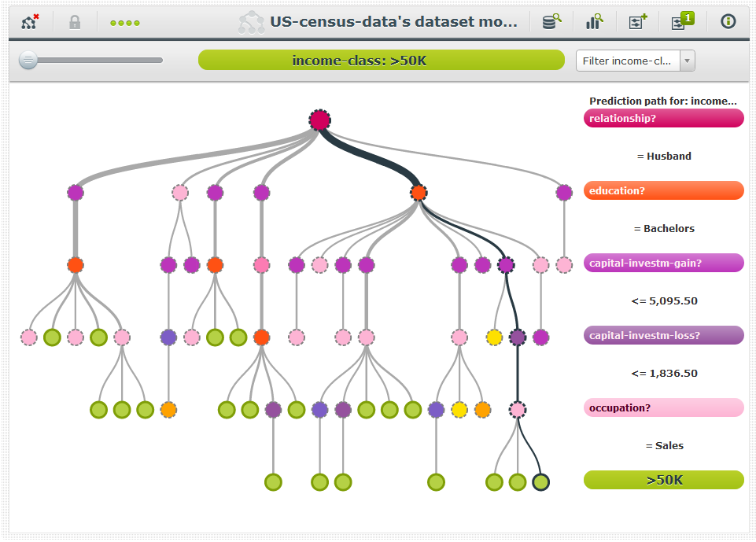Click the bar chart evaluation icon
756x542 pixels.
pos(595,22)
